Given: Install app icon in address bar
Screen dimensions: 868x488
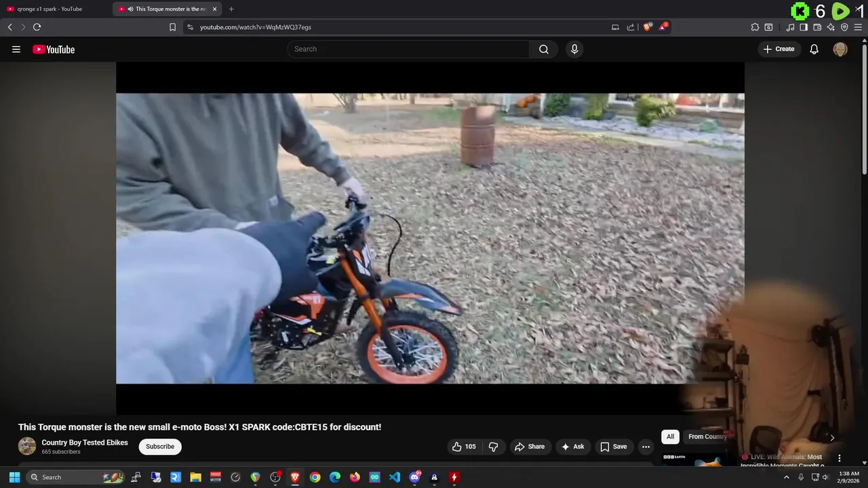Looking at the screenshot, I should 615,27.
